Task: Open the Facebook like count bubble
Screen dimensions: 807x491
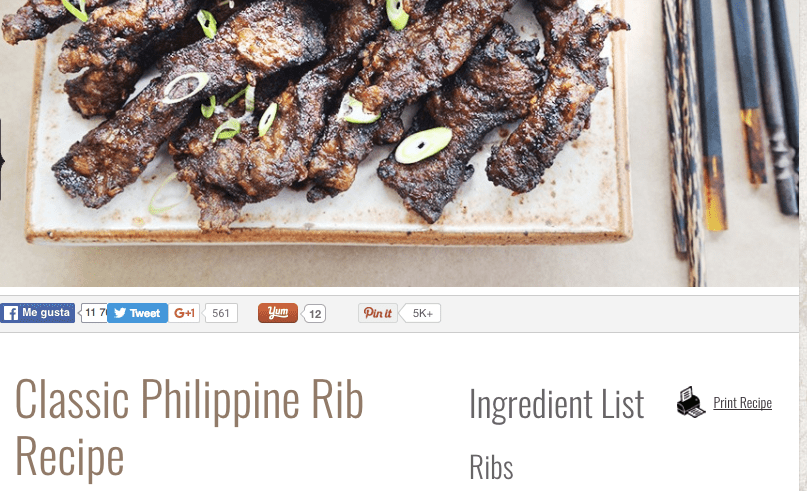Action: (x=94, y=313)
